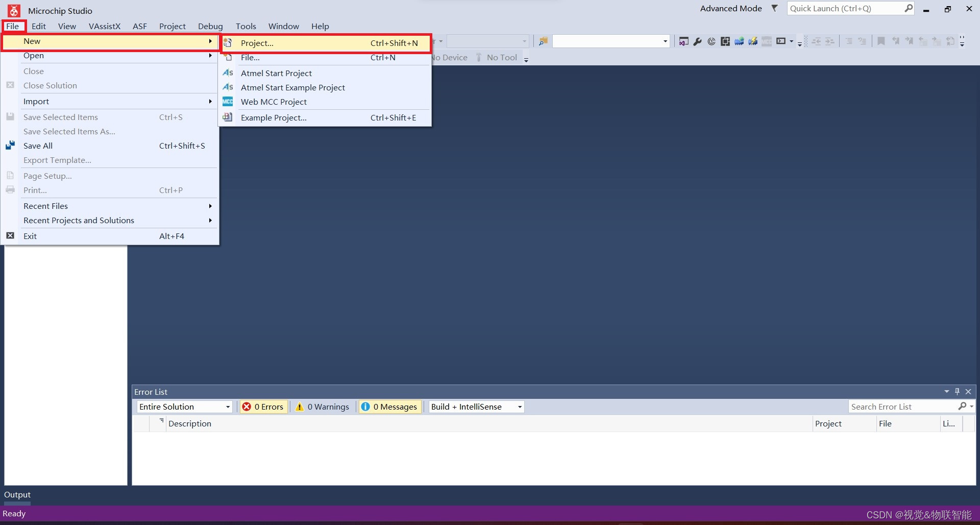Click the greyed MCC toolbar icon
980x525 pixels.
tap(767, 41)
